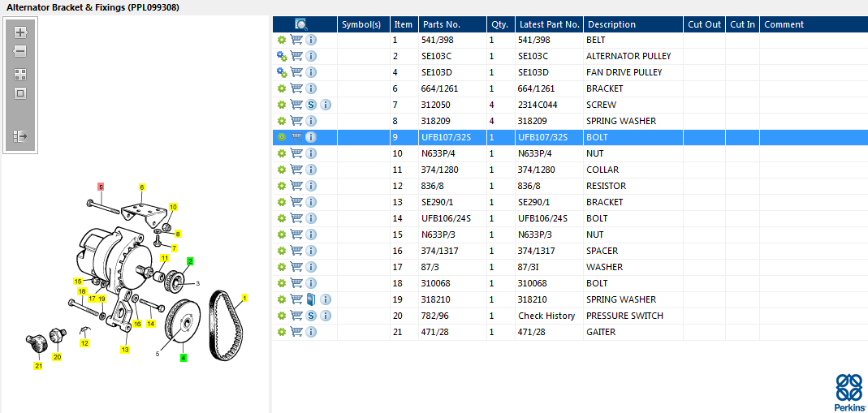Select callout 12 on the diagram
Image resolution: width=868 pixels, height=413 pixels.
(84, 343)
